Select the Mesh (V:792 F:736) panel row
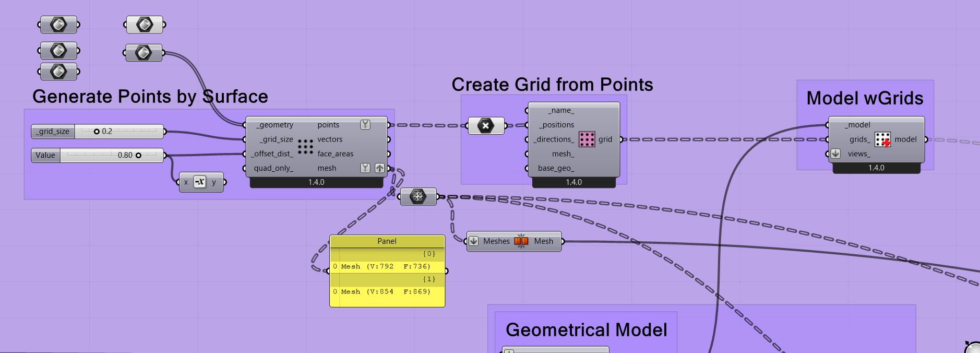 pyautogui.click(x=387, y=266)
